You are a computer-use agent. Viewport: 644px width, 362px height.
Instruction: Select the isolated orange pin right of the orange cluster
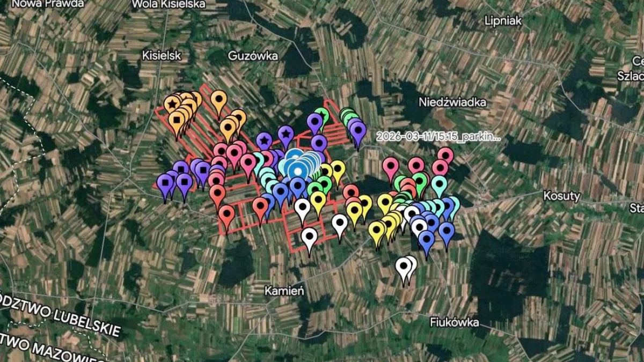pyautogui.click(x=218, y=100)
